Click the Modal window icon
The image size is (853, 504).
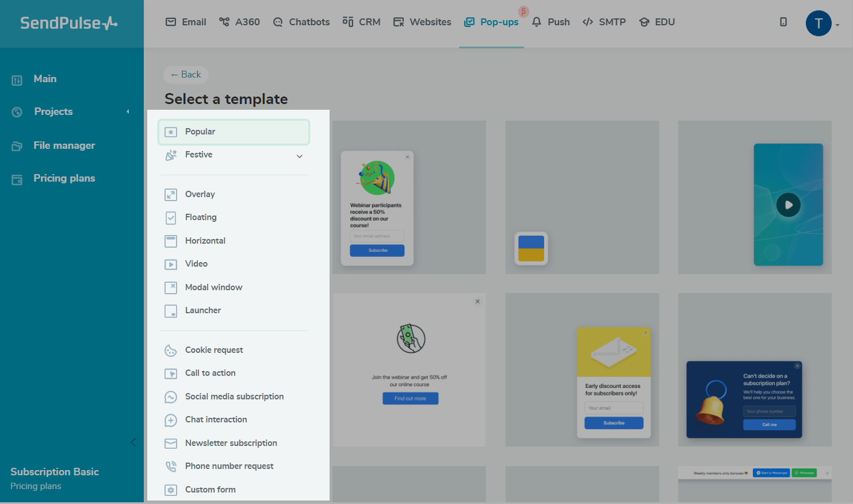(171, 288)
